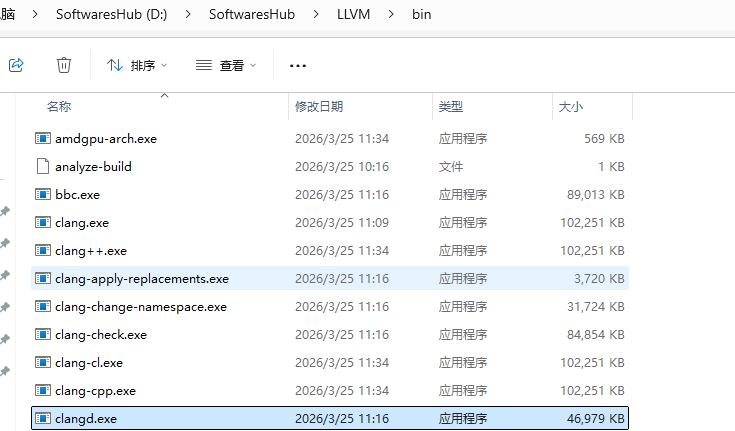Select file name clangd.exe
The image size is (735, 431).
tap(86, 419)
